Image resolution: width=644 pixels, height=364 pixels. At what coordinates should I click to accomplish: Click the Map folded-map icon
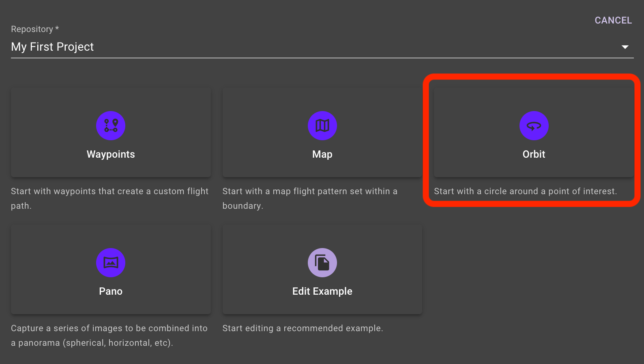[322, 126]
